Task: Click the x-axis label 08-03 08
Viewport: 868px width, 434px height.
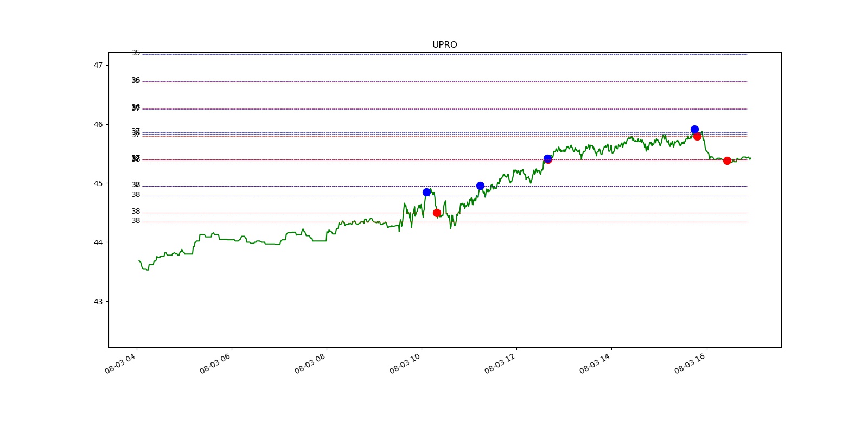Action: tap(310, 363)
